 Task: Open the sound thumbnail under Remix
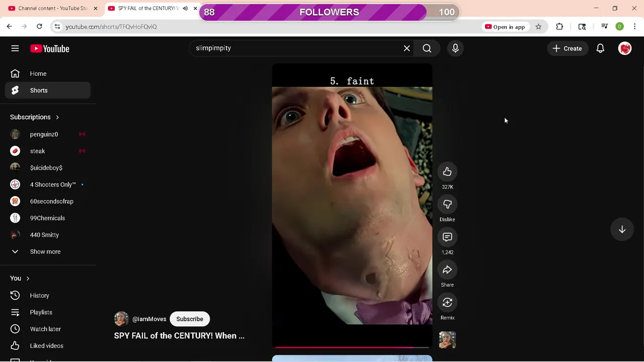[447, 340]
